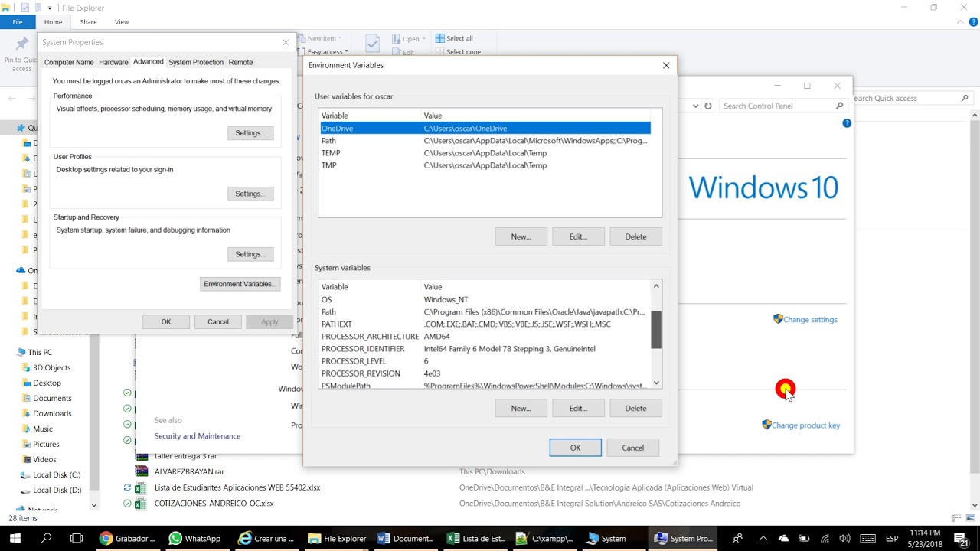This screenshot has height=551, width=980.
Task: Click Edit under User variables for oscar
Action: (x=578, y=236)
